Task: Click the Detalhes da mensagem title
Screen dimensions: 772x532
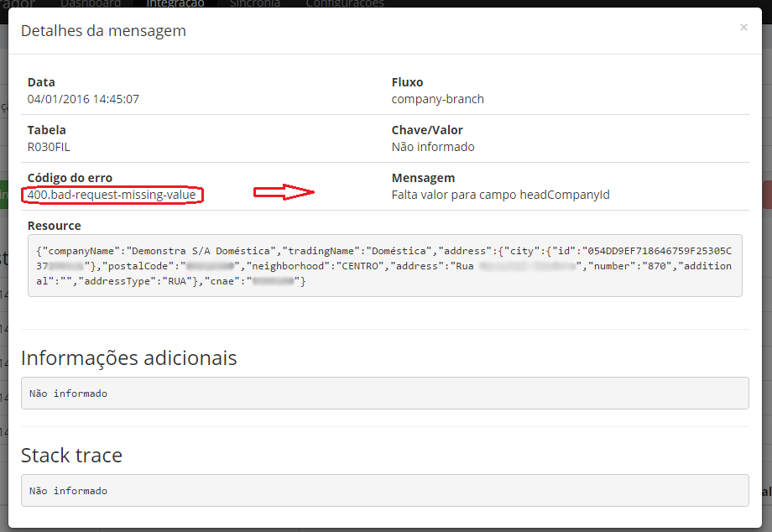Action: (x=103, y=31)
